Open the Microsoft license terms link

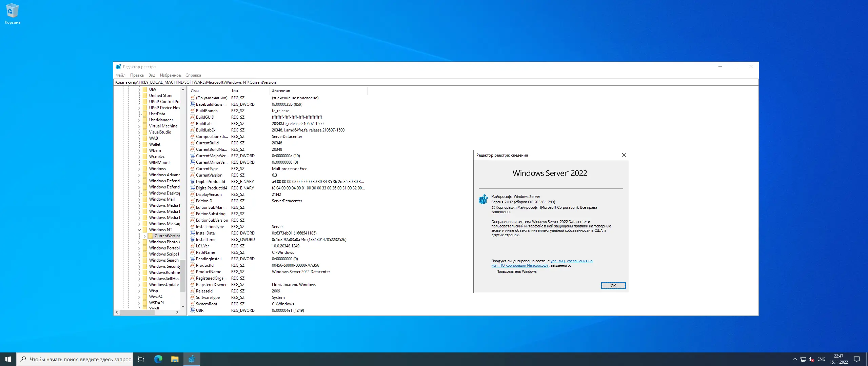pos(571,261)
